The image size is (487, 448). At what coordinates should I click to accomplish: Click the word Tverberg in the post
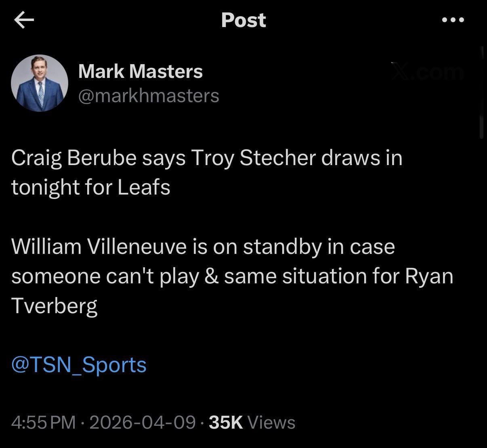55,306
